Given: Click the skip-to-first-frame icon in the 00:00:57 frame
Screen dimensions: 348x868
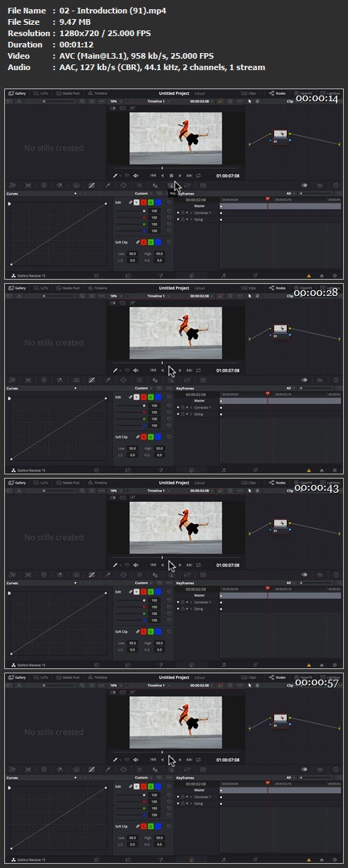Looking at the screenshot, I should (x=153, y=759).
